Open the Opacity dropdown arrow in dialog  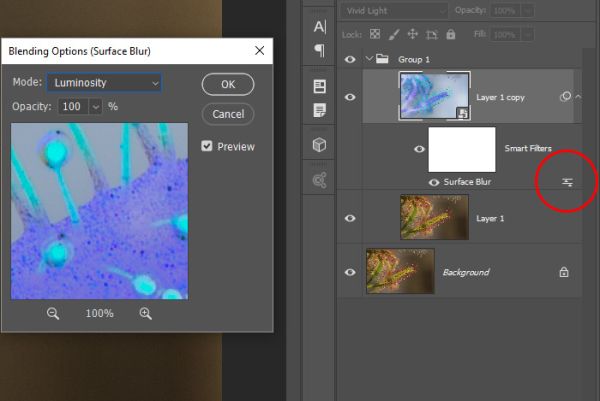point(96,107)
